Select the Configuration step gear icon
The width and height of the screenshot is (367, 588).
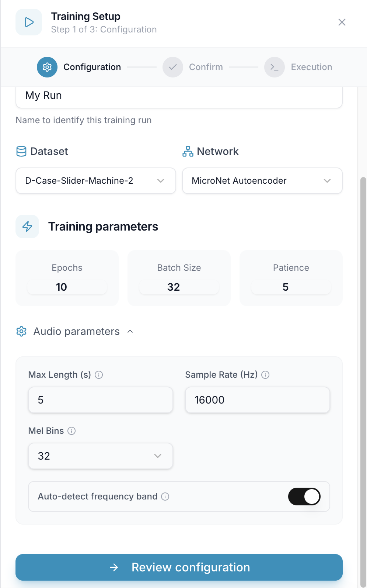(47, 67)
